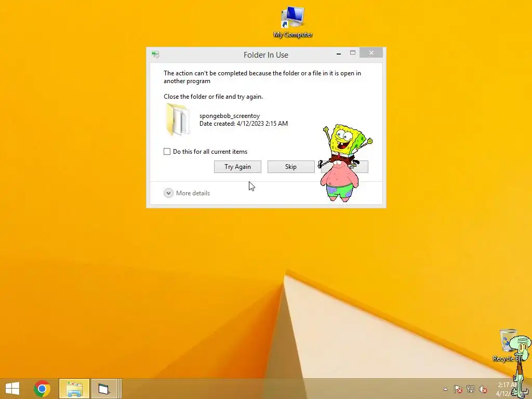Click the spongebob_screentoy folder name text
The width and height of the screenshot is (532, 399).
point(230,116)
